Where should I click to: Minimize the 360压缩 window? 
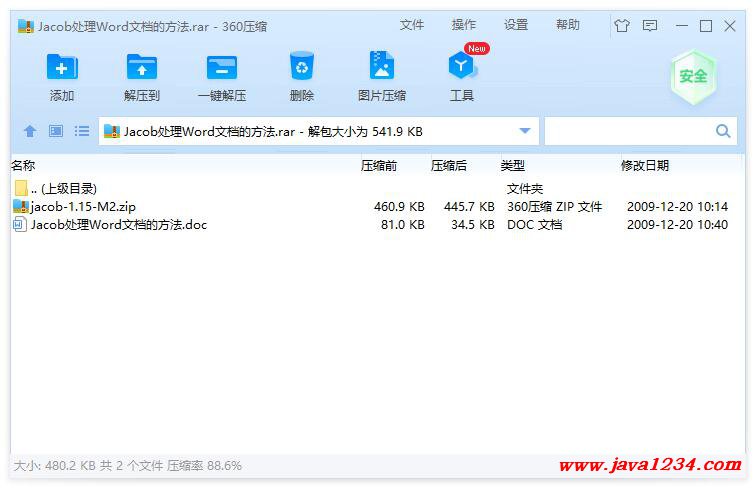(x=682, y=26)
